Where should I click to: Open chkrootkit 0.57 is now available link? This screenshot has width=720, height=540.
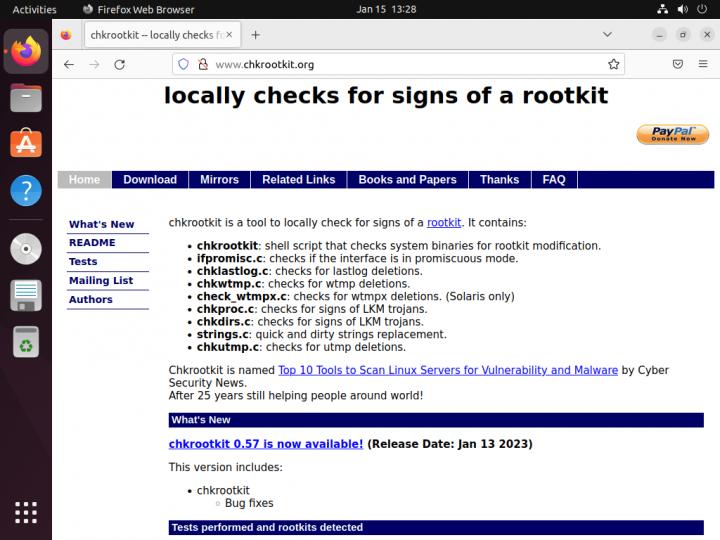tap(265, 444)
